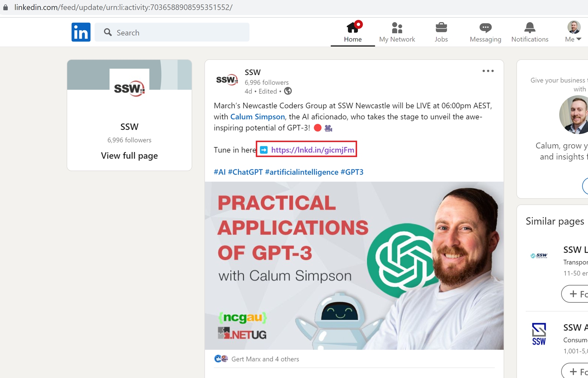Click View full page for SSW

pyautogui.click(x=129, y=156)
